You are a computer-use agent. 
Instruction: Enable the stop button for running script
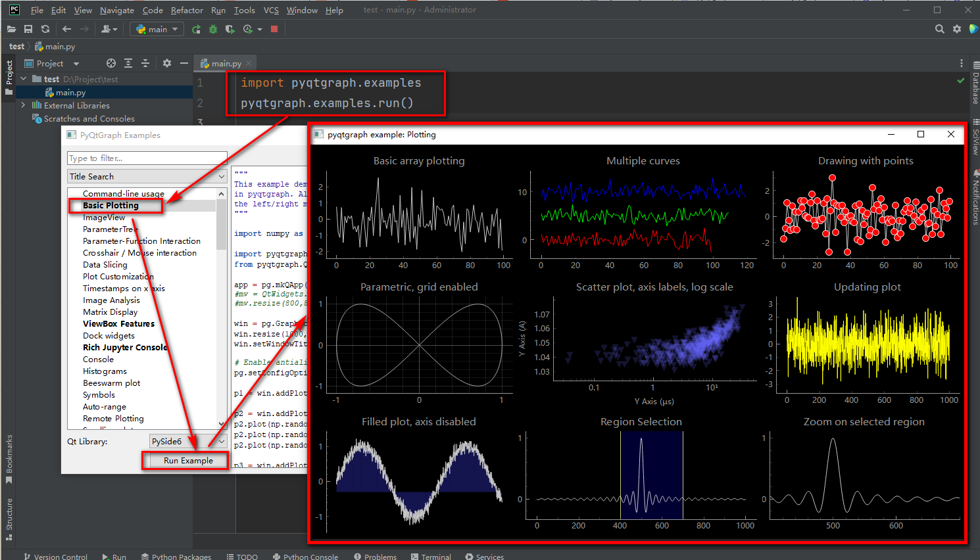tap(274, 29)
